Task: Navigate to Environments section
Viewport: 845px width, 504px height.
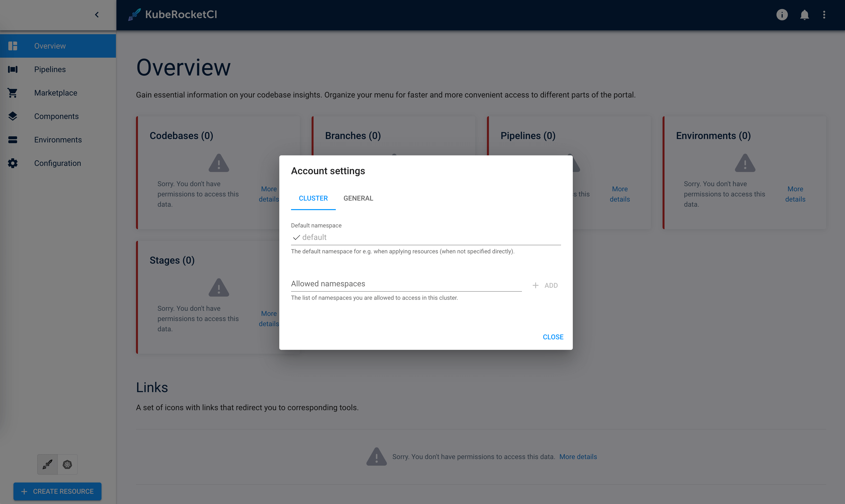Action: pyautogui.click(x=58, y=139)
